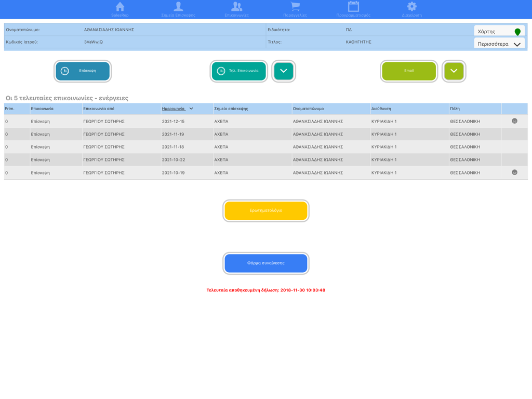Click the sad-face icon in the 2021-12-15 row
The image size is (532, 399).
point(514,121)
